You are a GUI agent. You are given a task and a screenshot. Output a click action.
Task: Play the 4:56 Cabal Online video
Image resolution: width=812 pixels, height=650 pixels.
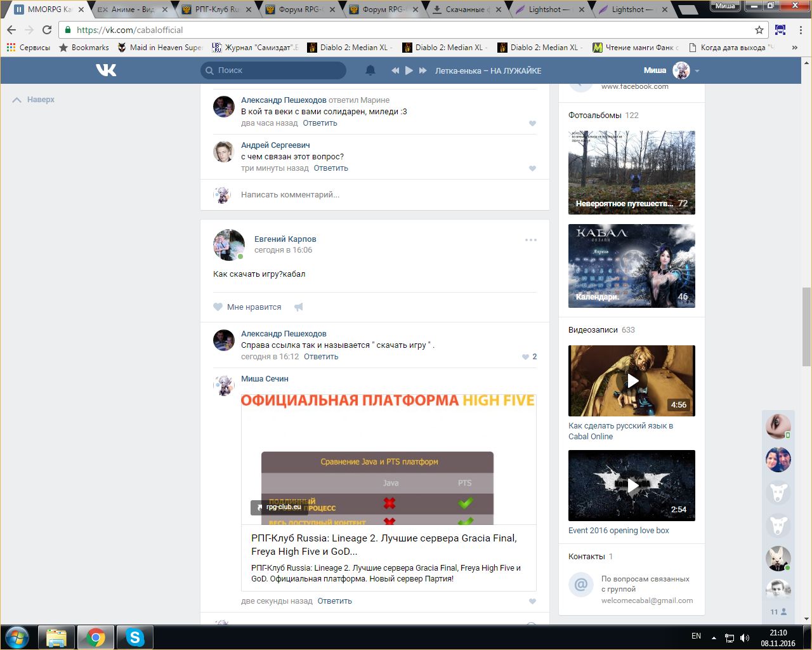pyautogui.click(x=632, y=381)
